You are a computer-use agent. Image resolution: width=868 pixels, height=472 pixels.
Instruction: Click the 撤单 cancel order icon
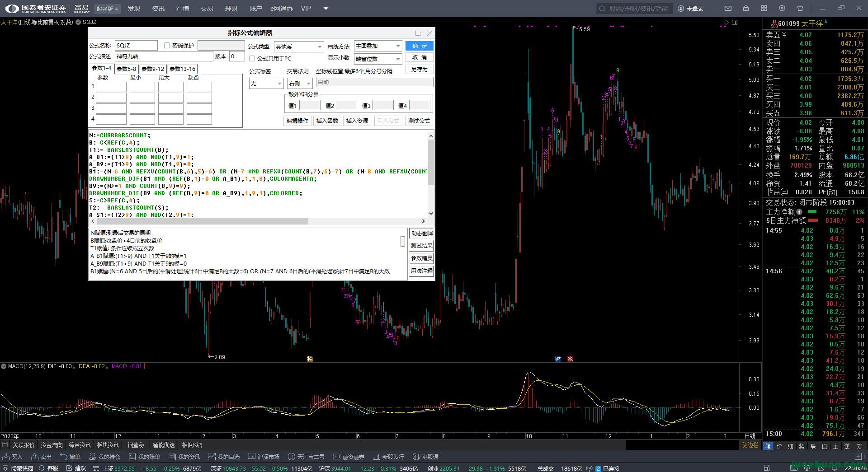[x=64, y=457]
